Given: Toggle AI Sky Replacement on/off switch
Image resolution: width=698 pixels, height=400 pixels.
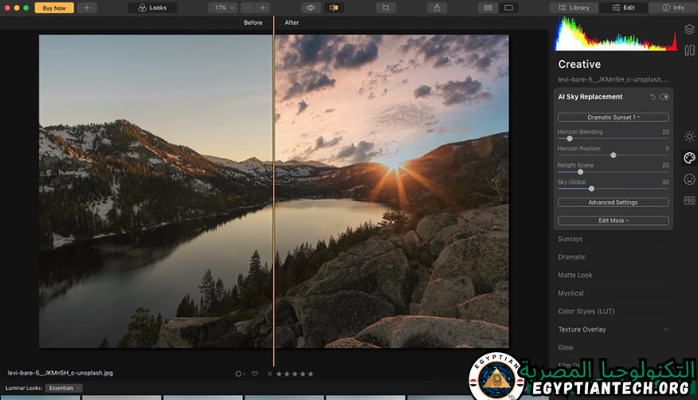Looking at the screenshot, I should coord(664,97).
